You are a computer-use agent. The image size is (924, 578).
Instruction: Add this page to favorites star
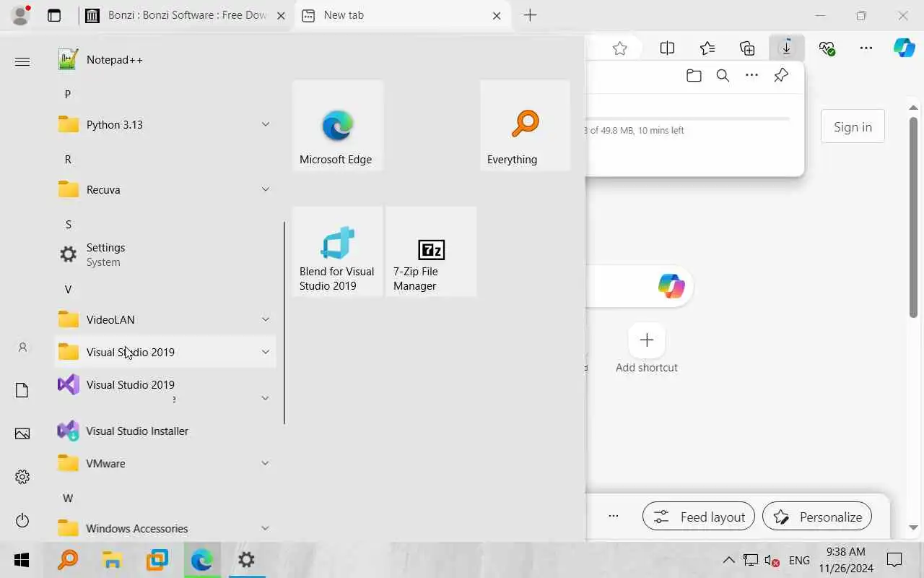(x=619, y=48)
